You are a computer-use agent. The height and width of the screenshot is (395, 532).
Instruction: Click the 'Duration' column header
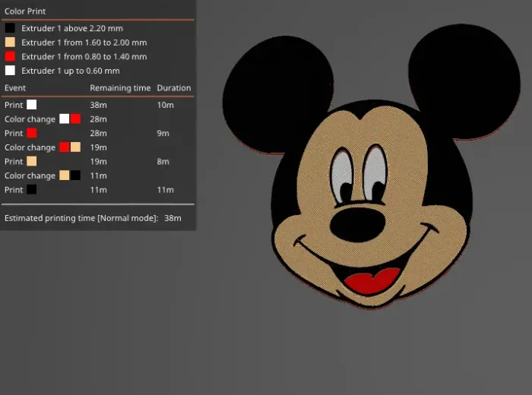(x=174, y=88)
